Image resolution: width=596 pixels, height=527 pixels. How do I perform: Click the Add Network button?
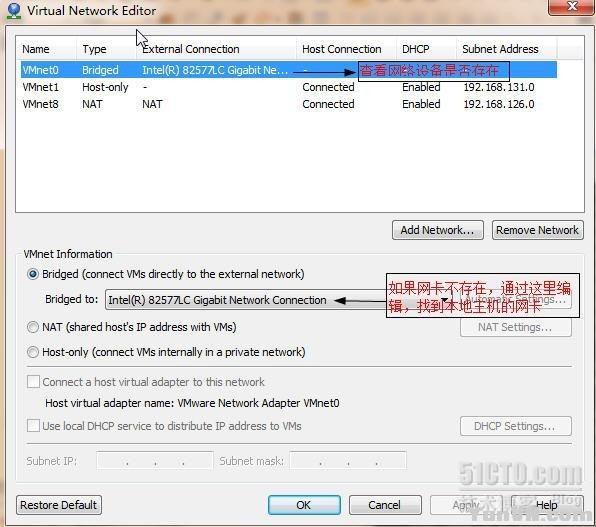[x=437, y=230]
